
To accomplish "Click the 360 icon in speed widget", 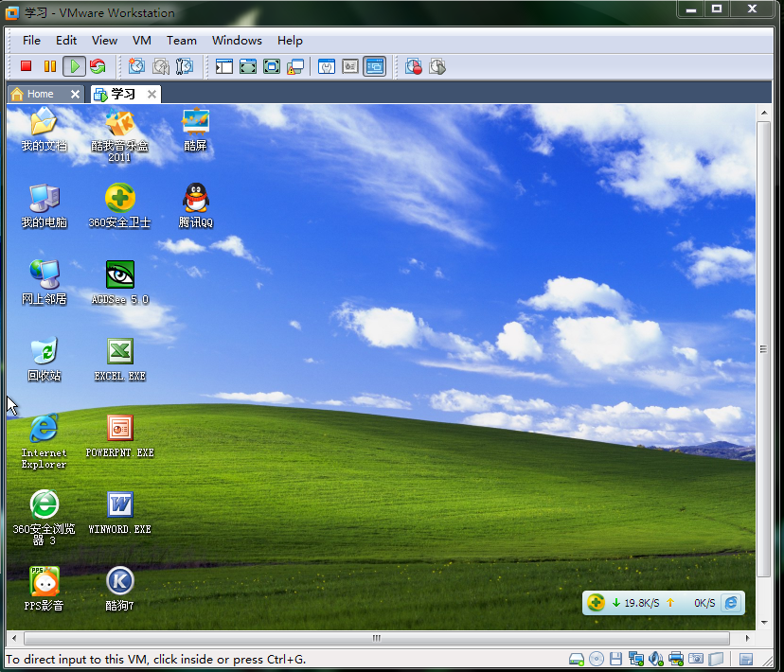I will point(596,603).
